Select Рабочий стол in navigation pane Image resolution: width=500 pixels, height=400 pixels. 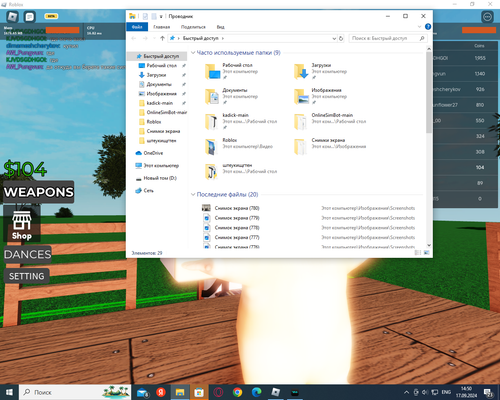pyautogui.click(x=162, y=66)
